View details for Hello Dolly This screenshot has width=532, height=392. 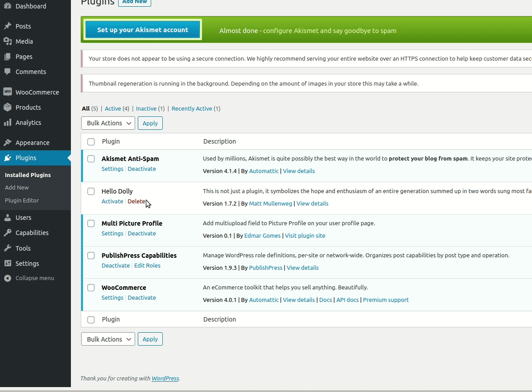(313, 204)
